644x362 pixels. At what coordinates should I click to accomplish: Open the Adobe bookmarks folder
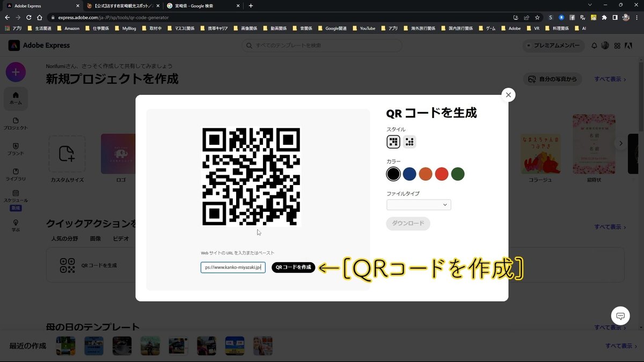pos(511,28)
